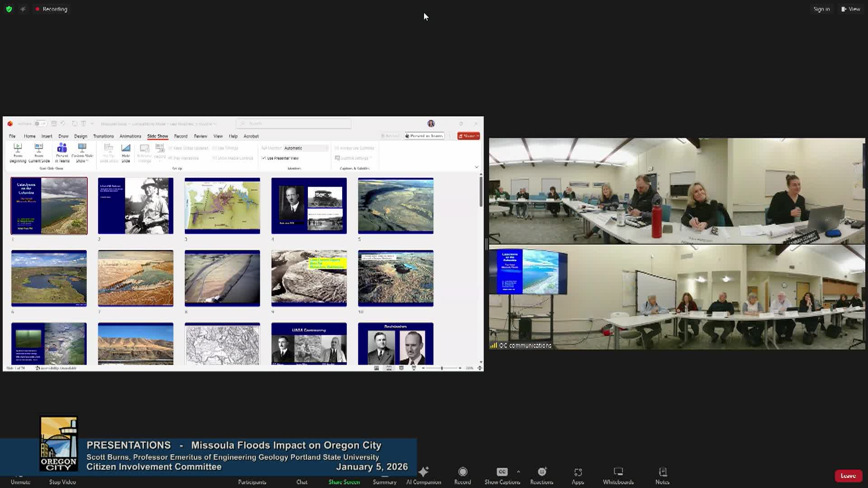The image size is (868, 488).
Task: Expand the Show Captions options arrow
Action: coord(518,472)
